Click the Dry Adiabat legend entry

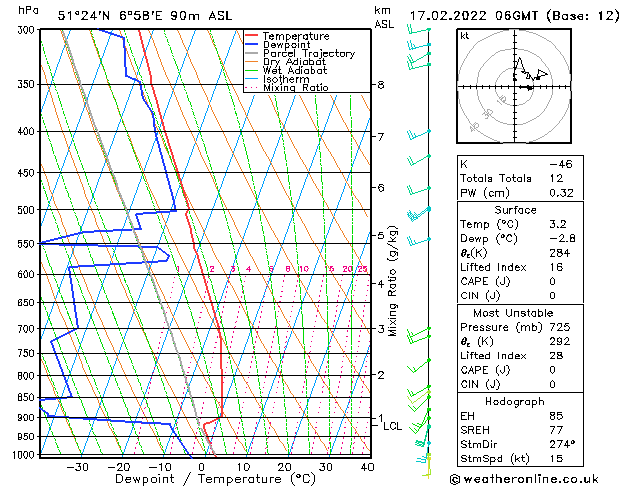tap(294, 62)
